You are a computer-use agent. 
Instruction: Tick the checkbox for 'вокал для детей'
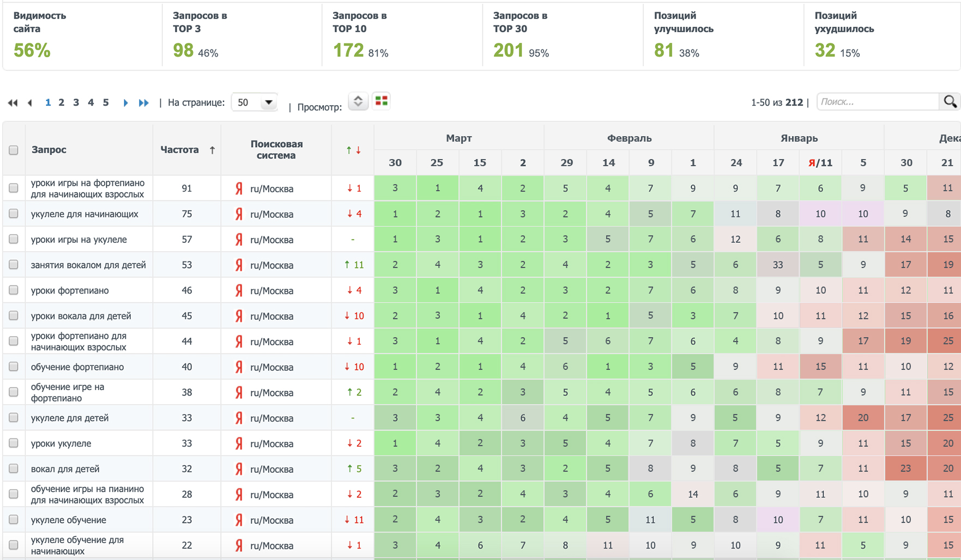(14, 468)
